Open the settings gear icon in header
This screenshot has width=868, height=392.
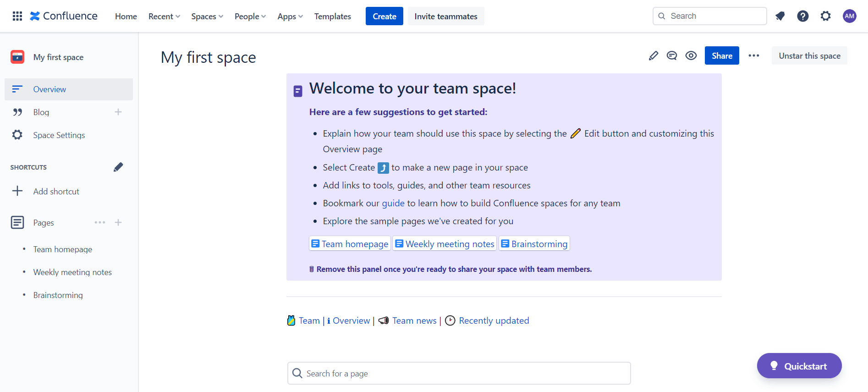tap(825, 16)
